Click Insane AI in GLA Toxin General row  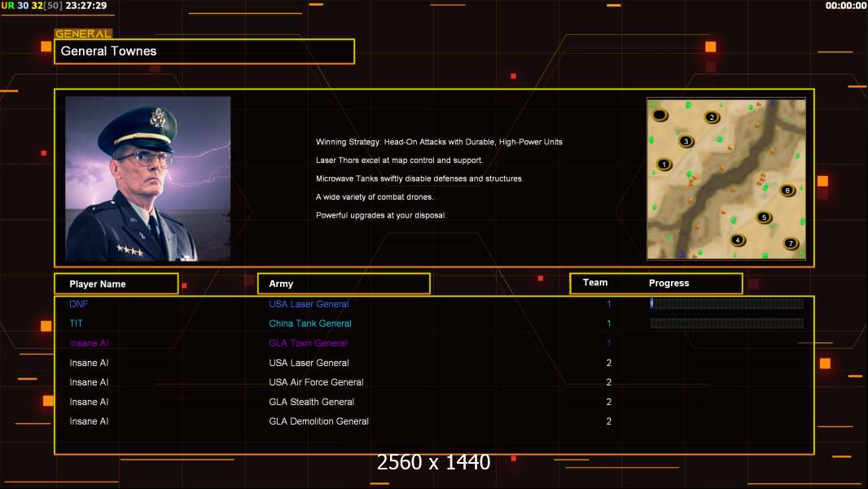(x=89, y=343)
